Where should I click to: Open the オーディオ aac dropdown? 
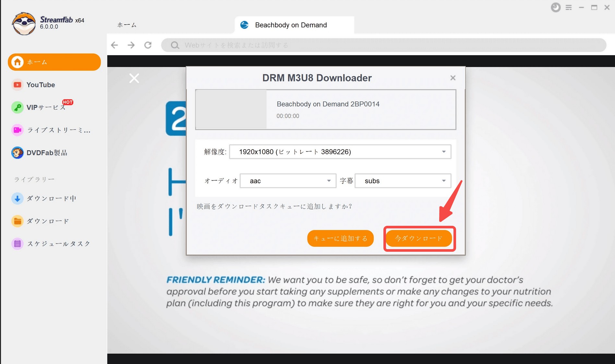288,181
